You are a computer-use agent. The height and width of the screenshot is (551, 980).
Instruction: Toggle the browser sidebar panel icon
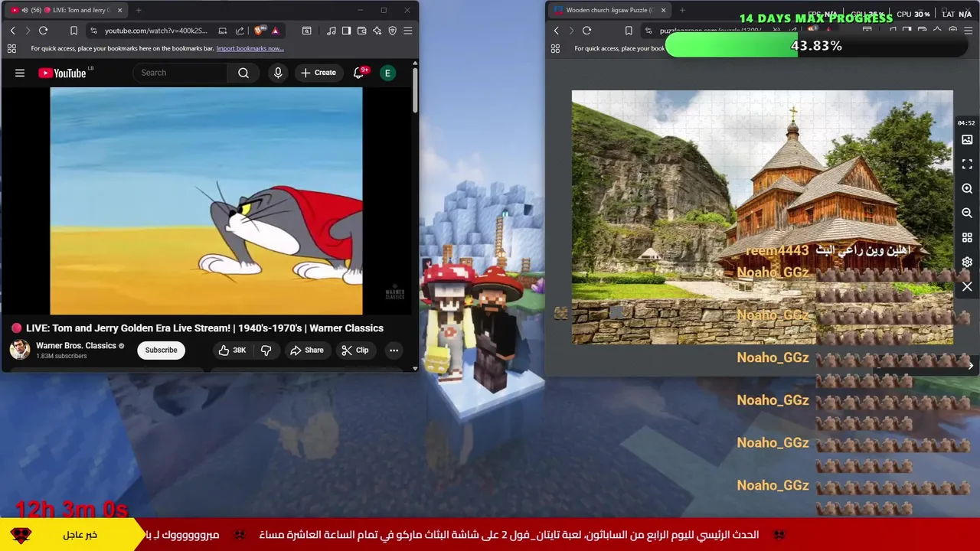347,31
